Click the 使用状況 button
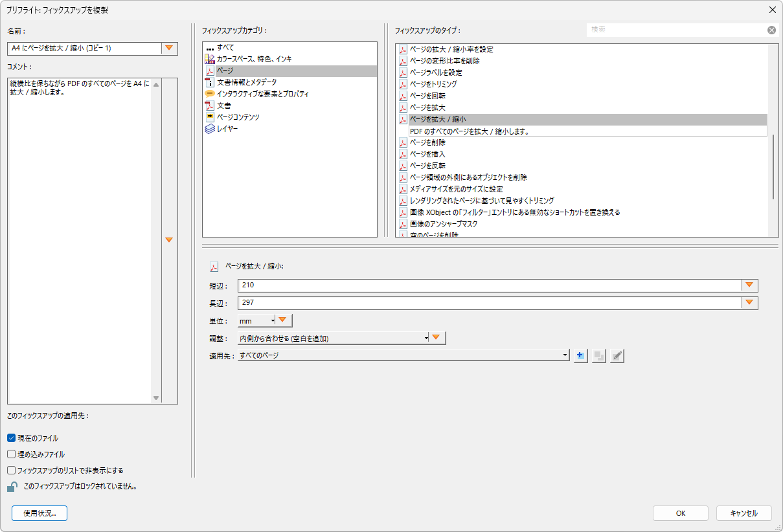 pos(39,513)
